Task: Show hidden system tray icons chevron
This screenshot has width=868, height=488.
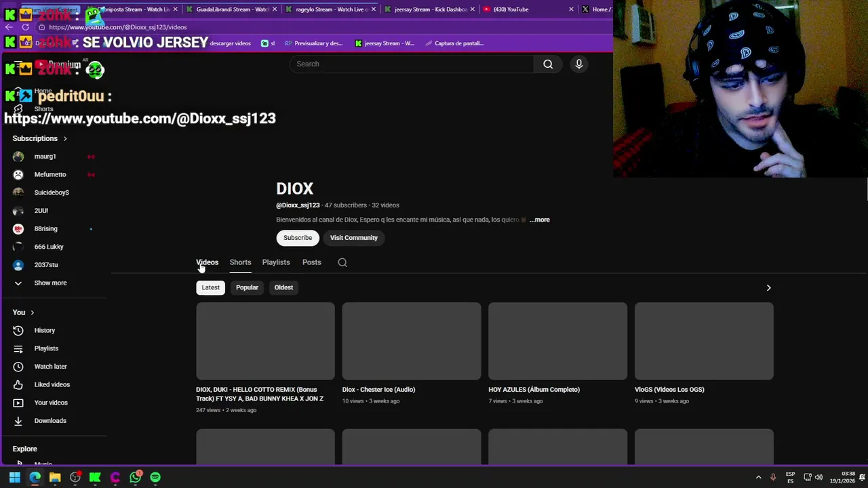Action: point(758,477)
